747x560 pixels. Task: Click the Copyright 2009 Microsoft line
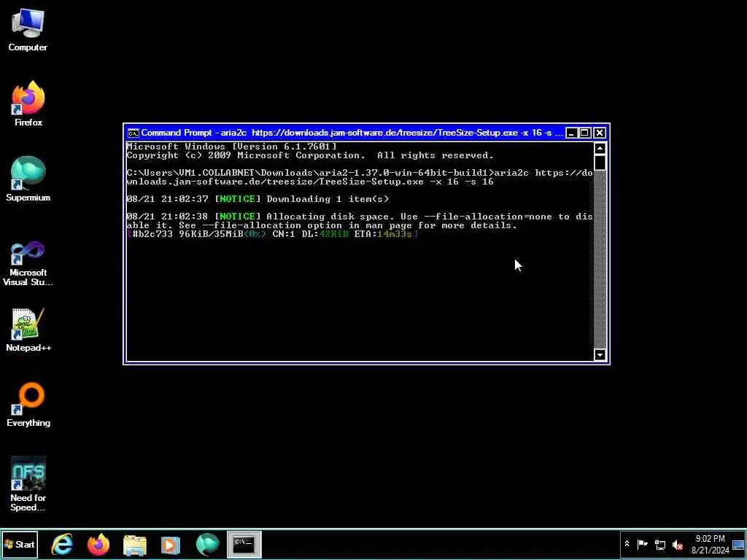(x=310, y=155)
